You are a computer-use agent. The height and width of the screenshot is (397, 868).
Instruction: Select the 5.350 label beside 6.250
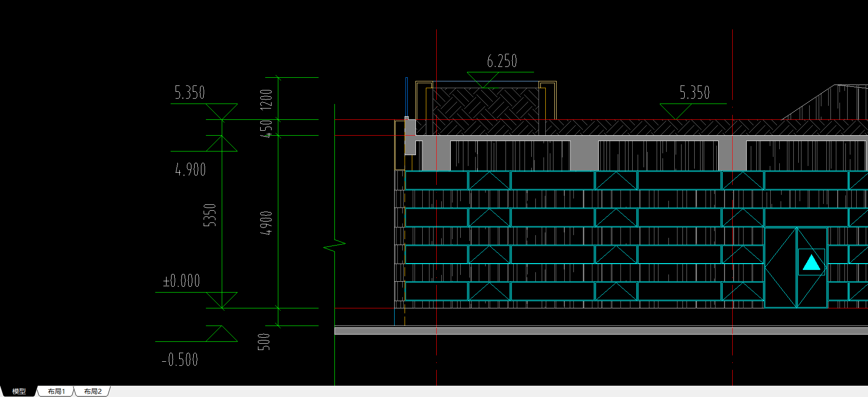pos(695,93)
